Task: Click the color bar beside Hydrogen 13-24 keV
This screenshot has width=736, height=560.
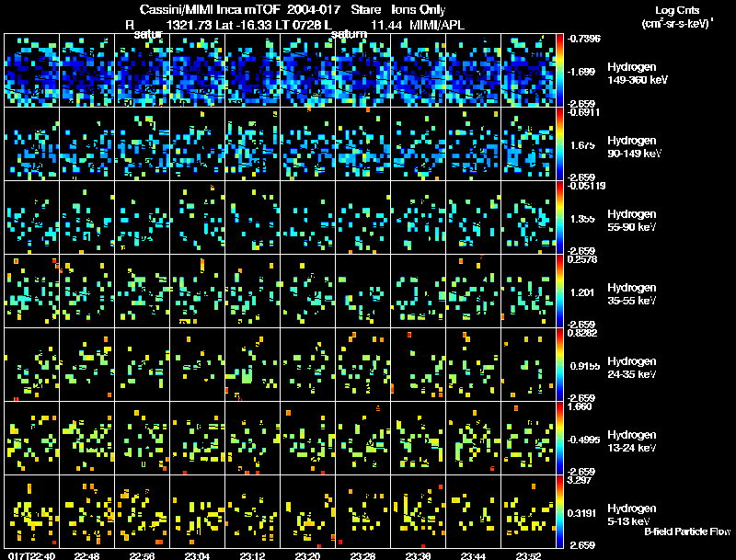Action: [x=559, y=438]
